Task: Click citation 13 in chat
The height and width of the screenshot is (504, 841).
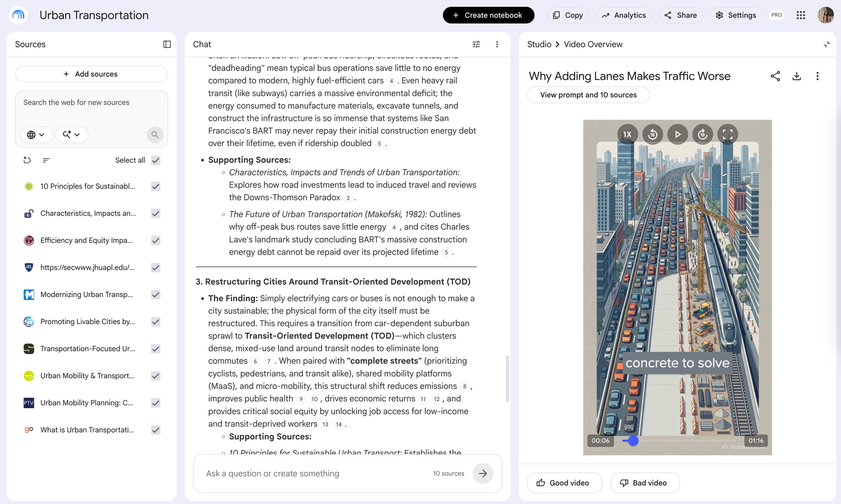Action: click(325, 425)
